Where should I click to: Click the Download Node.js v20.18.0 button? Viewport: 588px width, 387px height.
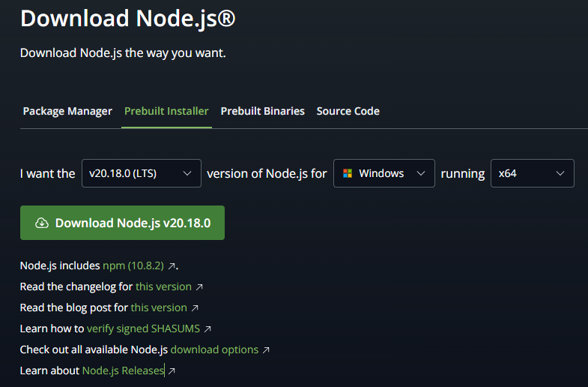[122, 223]
